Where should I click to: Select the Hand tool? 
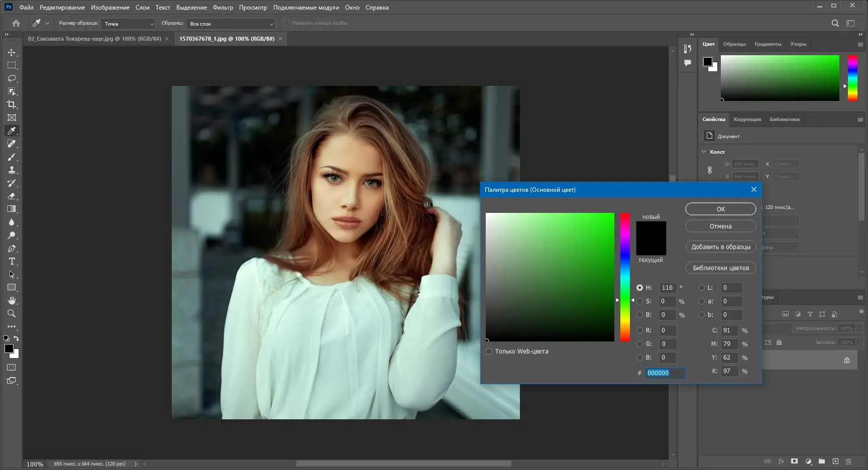[12, 300]
